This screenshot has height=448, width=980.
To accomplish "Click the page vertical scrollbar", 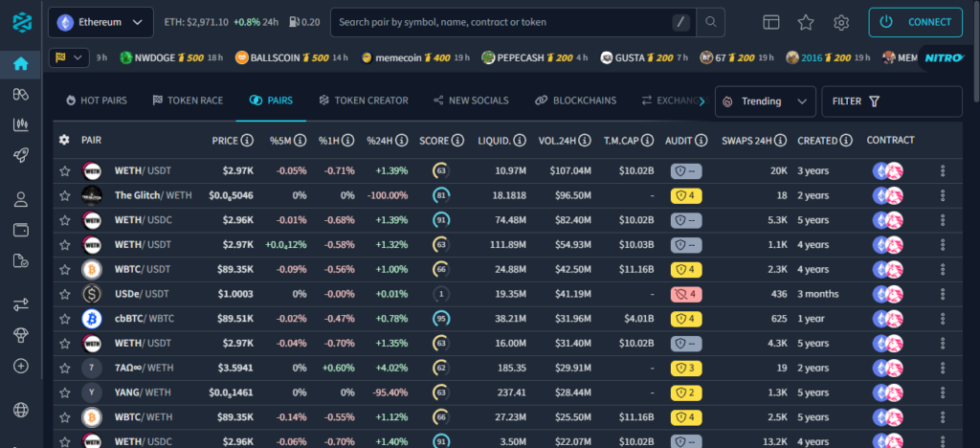I will (x=976, y=52).
